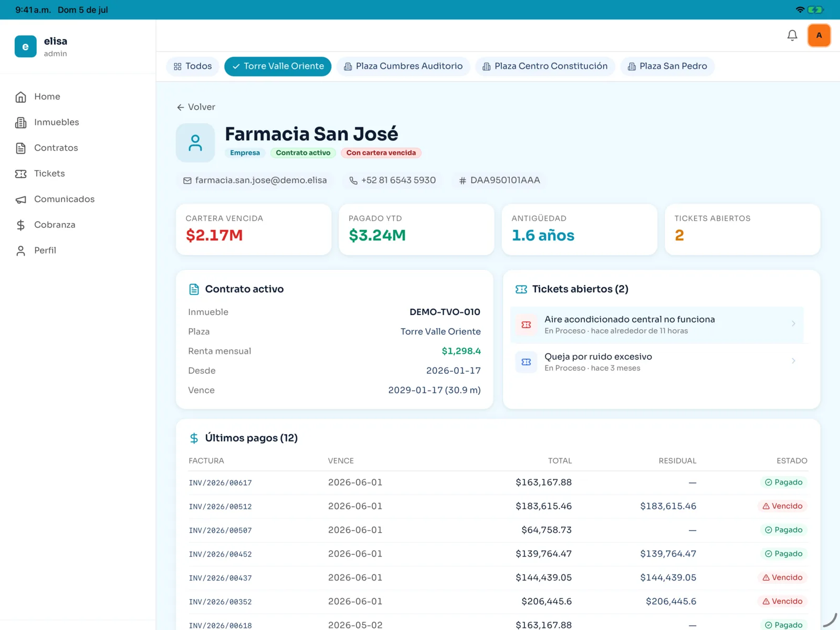Click the phone icon beside +52 81
Image resolution: width=840 pixels, height=630 pixels.
tap(353, 181)
